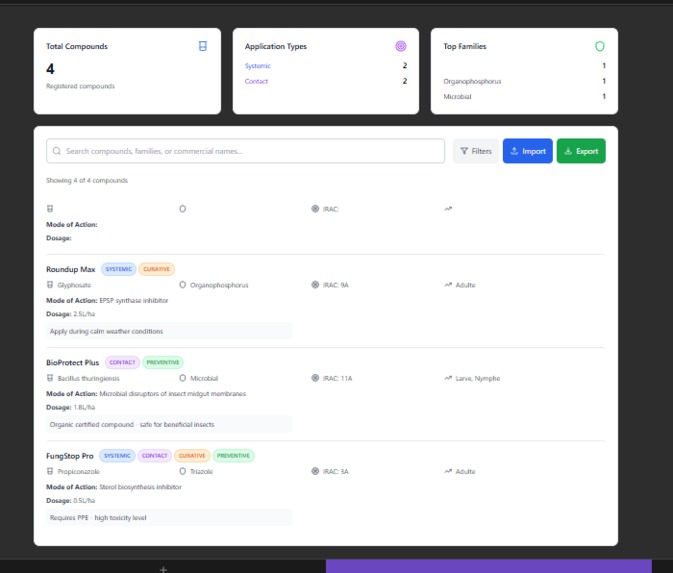Click Organophosphorus in Top Families card
The width and height of the screenshot is (673, 573).
pyautogui.click(x=472, y=81)
